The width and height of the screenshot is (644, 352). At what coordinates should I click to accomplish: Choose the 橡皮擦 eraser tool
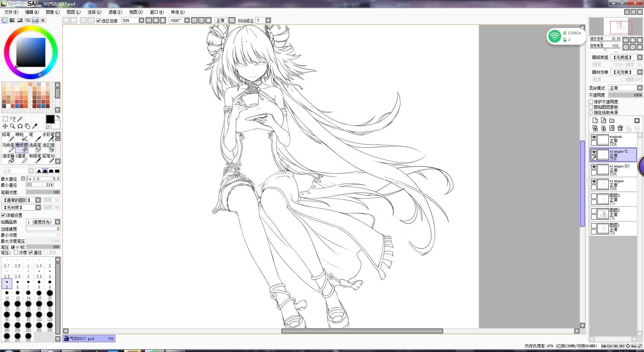21,147
